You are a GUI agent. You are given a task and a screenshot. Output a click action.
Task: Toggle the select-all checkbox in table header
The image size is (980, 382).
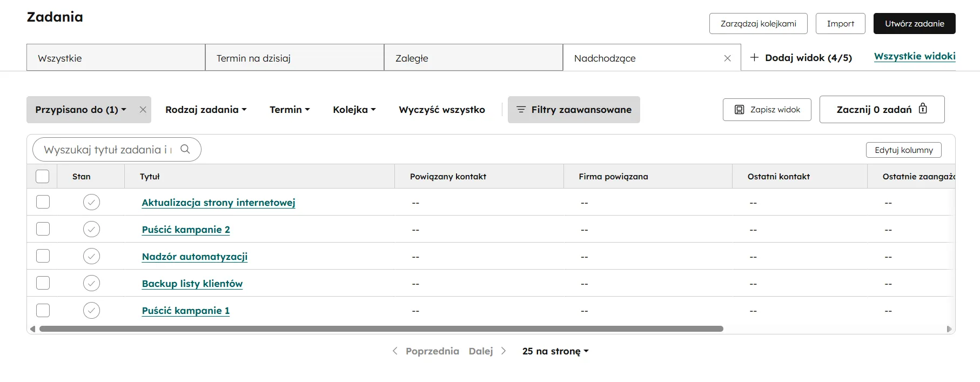(x=42, y=177)
